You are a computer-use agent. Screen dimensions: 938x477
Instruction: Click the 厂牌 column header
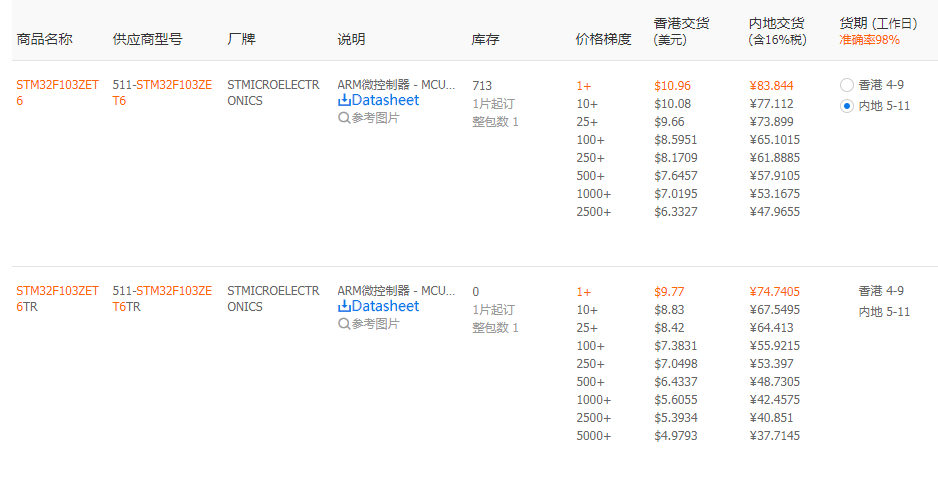point(241,40)
